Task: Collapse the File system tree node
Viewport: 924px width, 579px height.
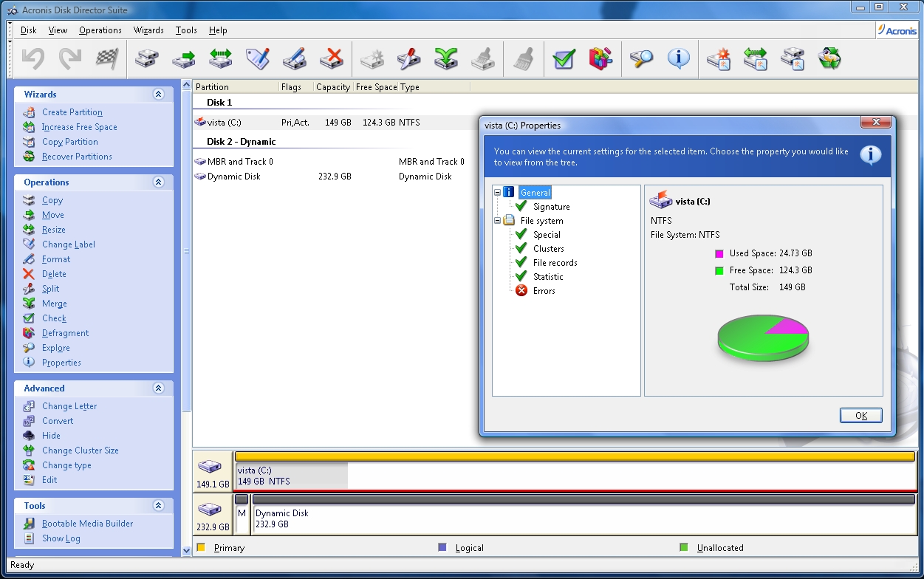Action: tap(498, 221)
